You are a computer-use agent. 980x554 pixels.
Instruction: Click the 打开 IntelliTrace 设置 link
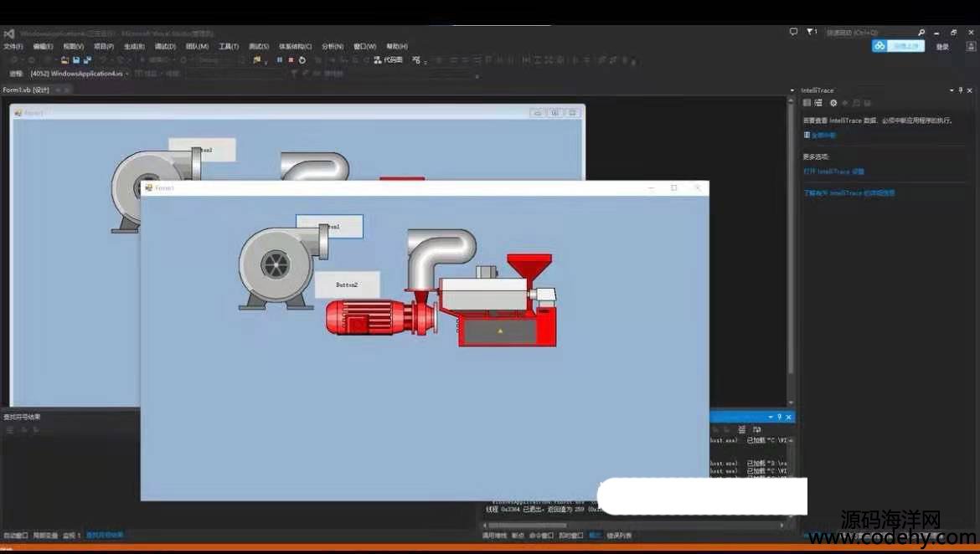click(833, 172)
